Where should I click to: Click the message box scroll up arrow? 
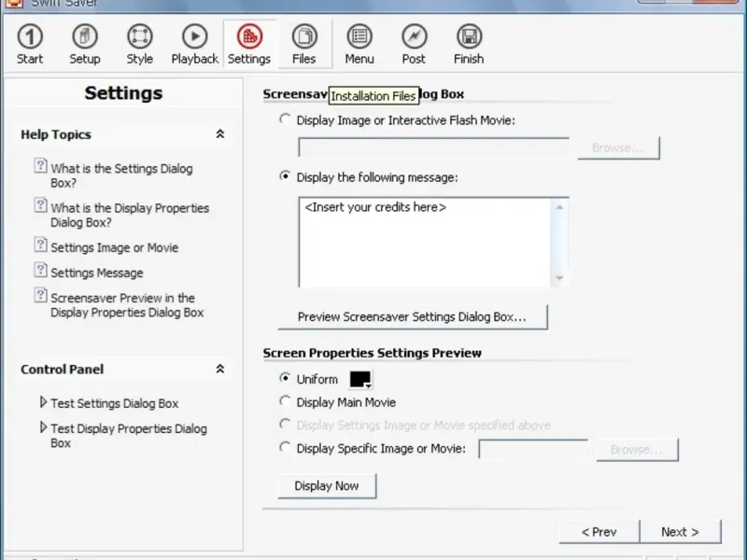(559, 207)
